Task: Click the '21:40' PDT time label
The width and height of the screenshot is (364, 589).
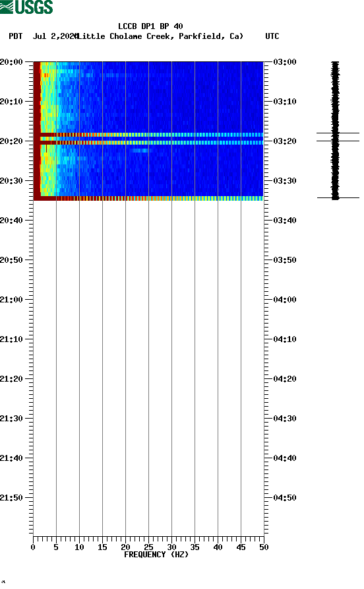Action: coord(11,458)
